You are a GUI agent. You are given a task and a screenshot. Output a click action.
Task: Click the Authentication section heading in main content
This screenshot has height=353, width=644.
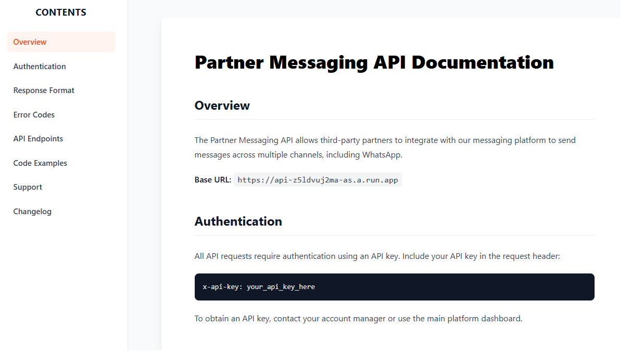pyautogui.click(x=238, y=221)
